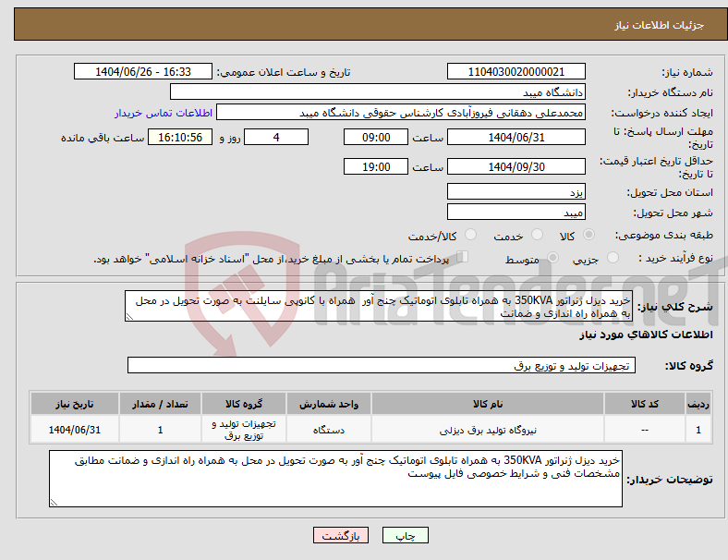Click the response deadline time 09:00 field
The image size is (728, 560).
(x=376, y=137)
